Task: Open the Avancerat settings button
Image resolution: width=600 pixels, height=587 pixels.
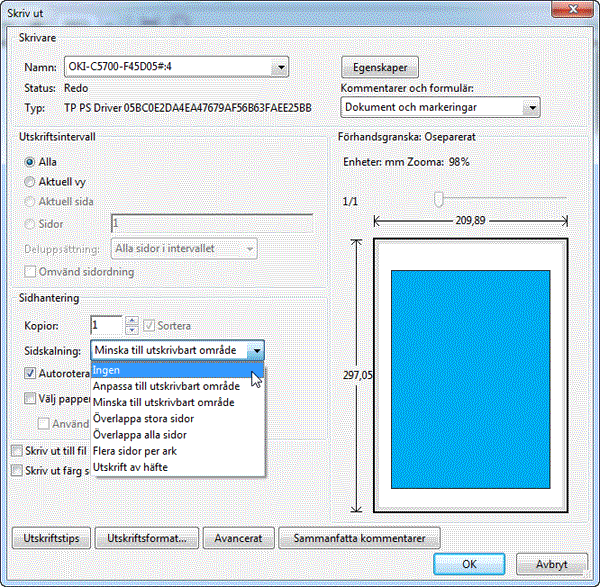Action: coord(238,538)
